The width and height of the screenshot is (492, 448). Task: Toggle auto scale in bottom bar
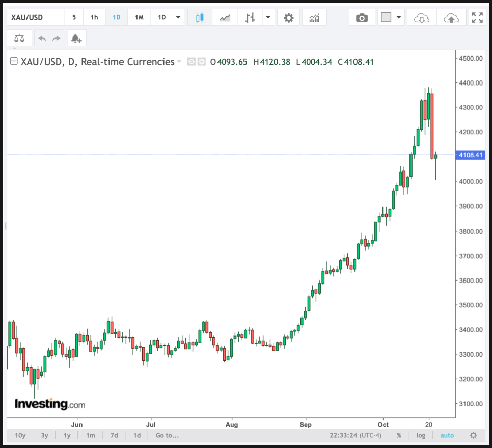click(x=447, y=435)
